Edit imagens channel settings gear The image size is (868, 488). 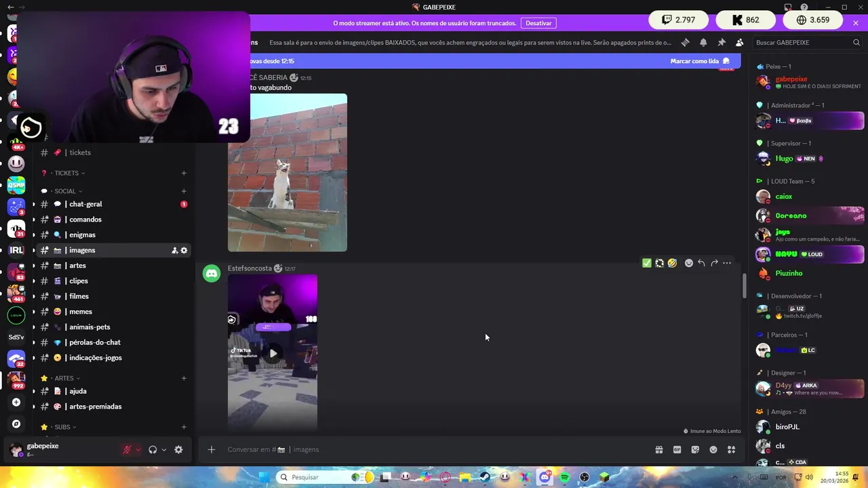pos(184,250)
